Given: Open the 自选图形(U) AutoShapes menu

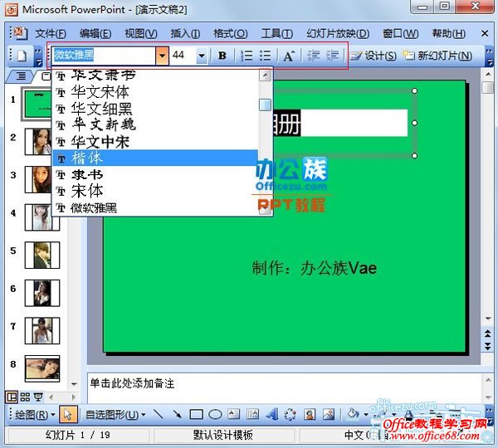Looking at the screenshot, I should coord(115,415).
